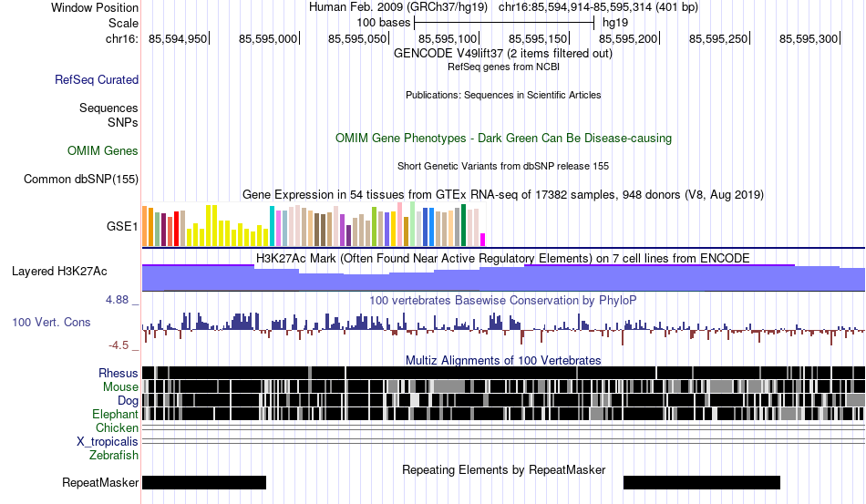Click Publications: Sequences in Scientific Articles title
The height and width of the screenshot is (504, 866).
click(503, 95)
